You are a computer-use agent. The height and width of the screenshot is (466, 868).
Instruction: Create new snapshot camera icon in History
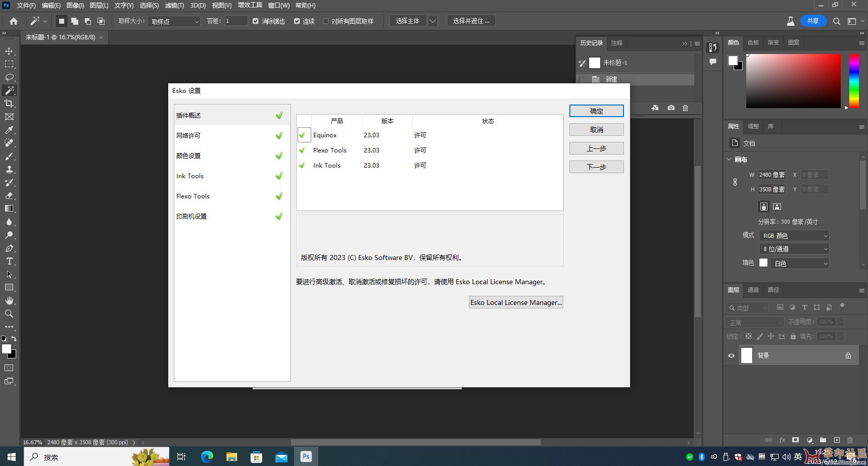point(671,108)
